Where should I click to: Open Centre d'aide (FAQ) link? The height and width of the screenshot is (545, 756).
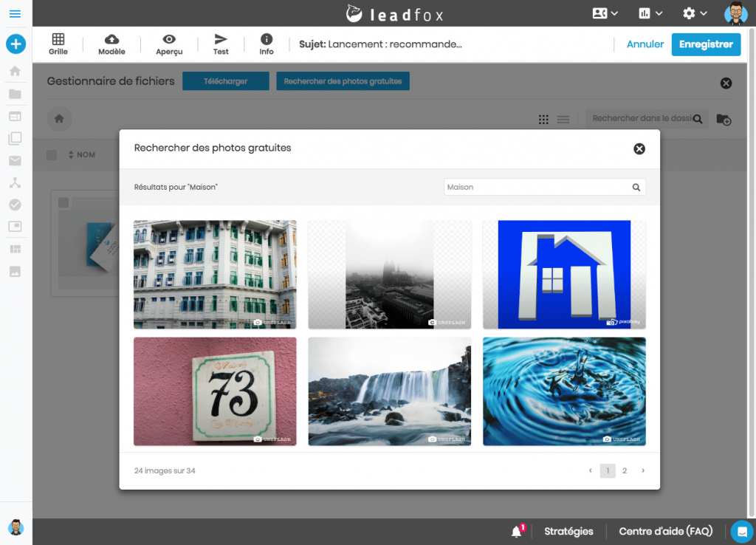coord(665,531)
